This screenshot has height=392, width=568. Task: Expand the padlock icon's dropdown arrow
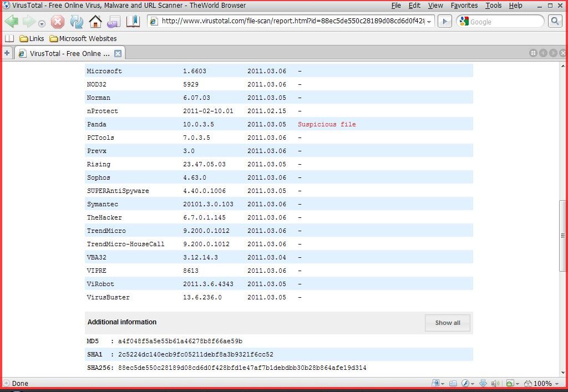click(x=443, y=384)
